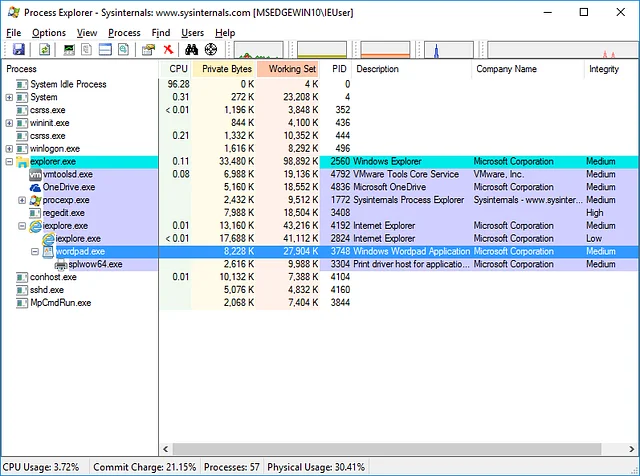This screenshot has height=476, width=640.
Task: Click the Refresh Now toolbar icon
Action: [x=43, y=50]
